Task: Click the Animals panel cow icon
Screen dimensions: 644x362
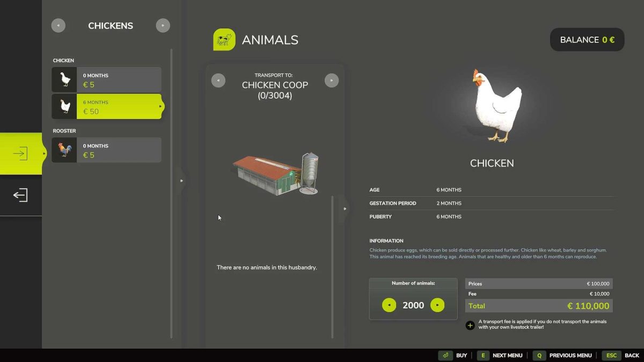Action: pyautogui.click(x=224, y=39)
